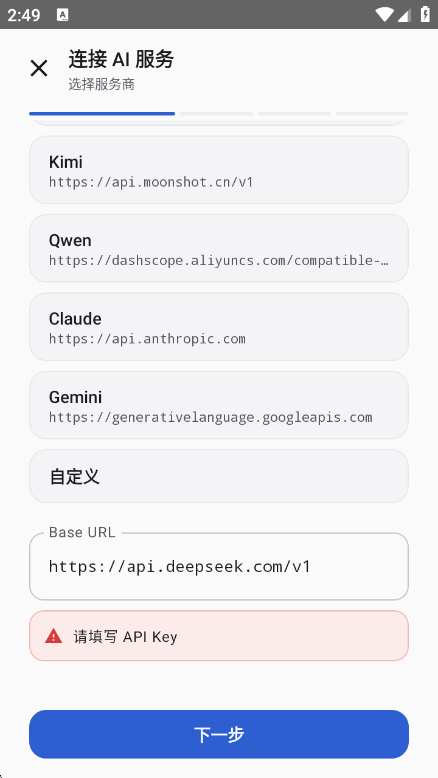Select the Kimi provider option
This screenshot has width=438, height=778.
tap(219, 170)
